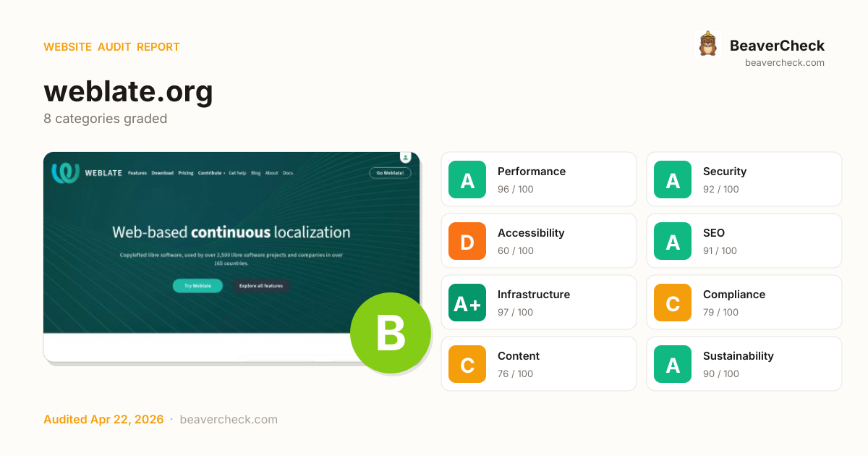Open the beavercheck.com link under the logo
Viewport: 868px width, 456px height.
[x=784, y=63]
